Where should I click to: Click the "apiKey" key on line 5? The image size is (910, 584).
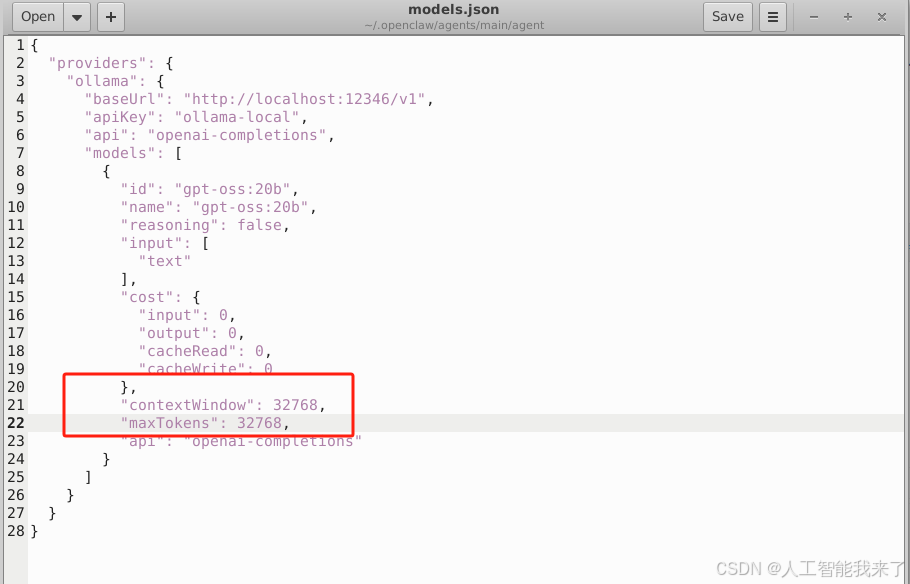click(x=120, y=117)
